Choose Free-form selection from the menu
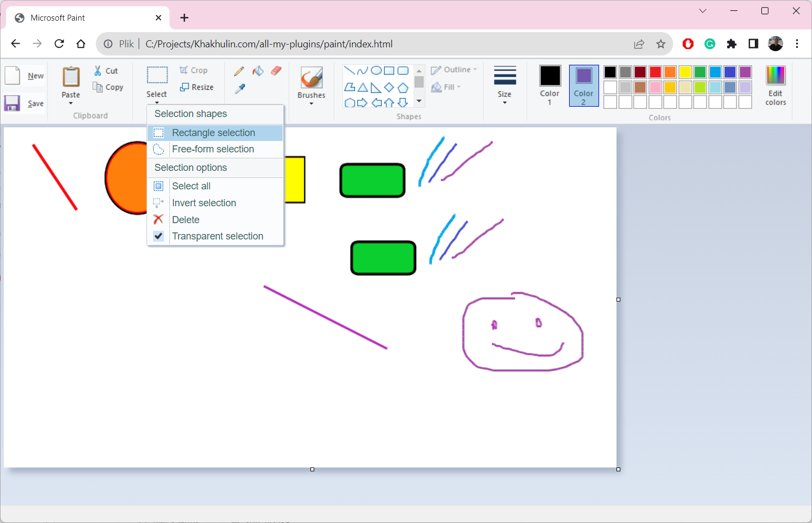 click(212, 149)
